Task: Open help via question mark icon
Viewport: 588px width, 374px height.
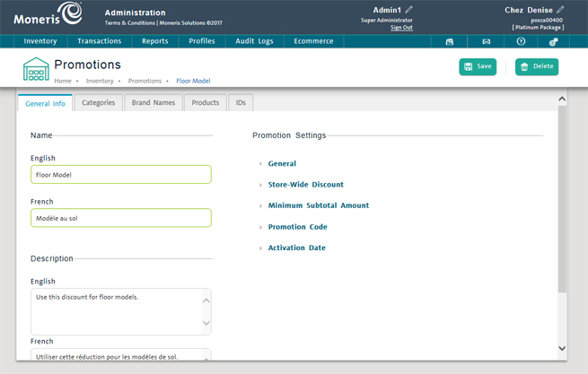Action: (521, 41)
